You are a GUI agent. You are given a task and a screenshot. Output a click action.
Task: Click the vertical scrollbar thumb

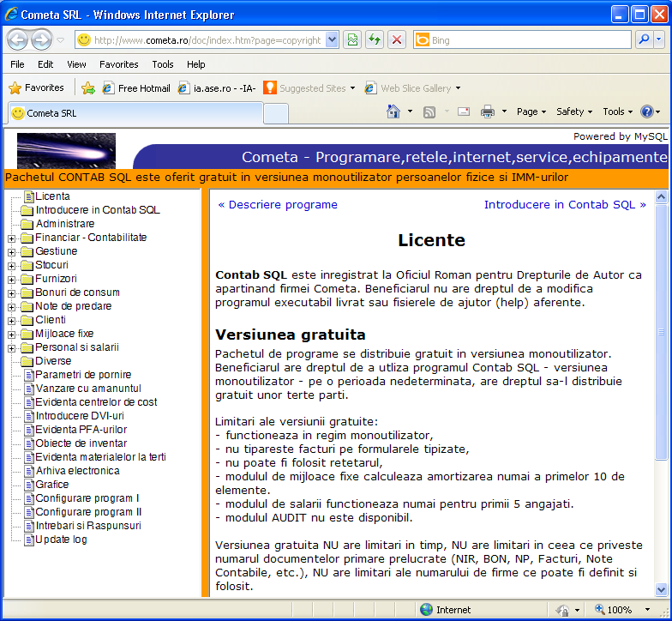[662, 332]
